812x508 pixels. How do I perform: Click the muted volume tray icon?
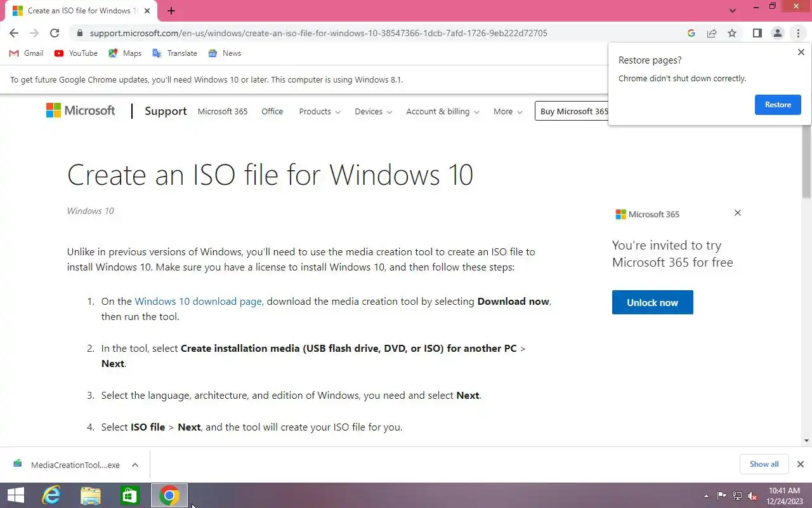752,496
